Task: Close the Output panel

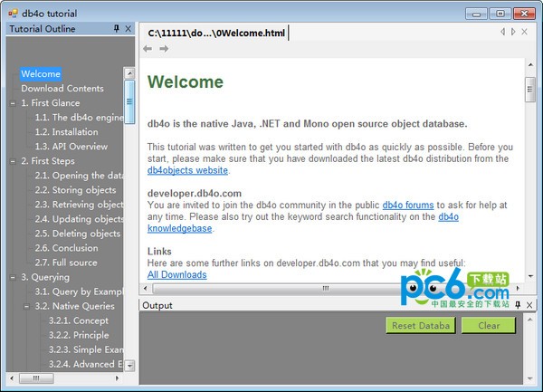Action: point(529,305)
